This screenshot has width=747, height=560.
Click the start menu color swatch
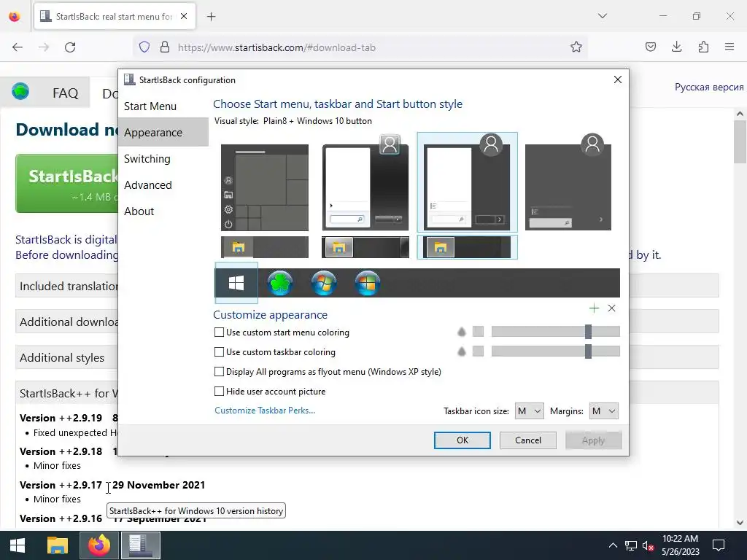[478, 332]
